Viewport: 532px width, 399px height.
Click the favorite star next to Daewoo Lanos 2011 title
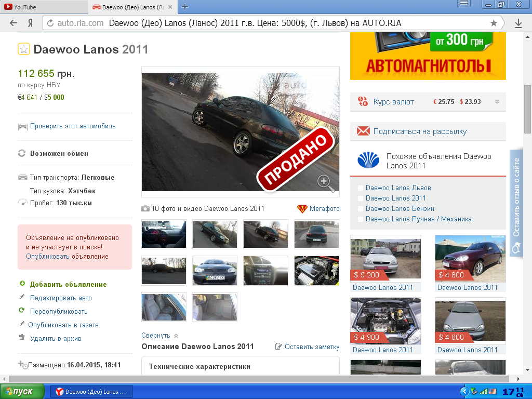click(x=24, y=49)
